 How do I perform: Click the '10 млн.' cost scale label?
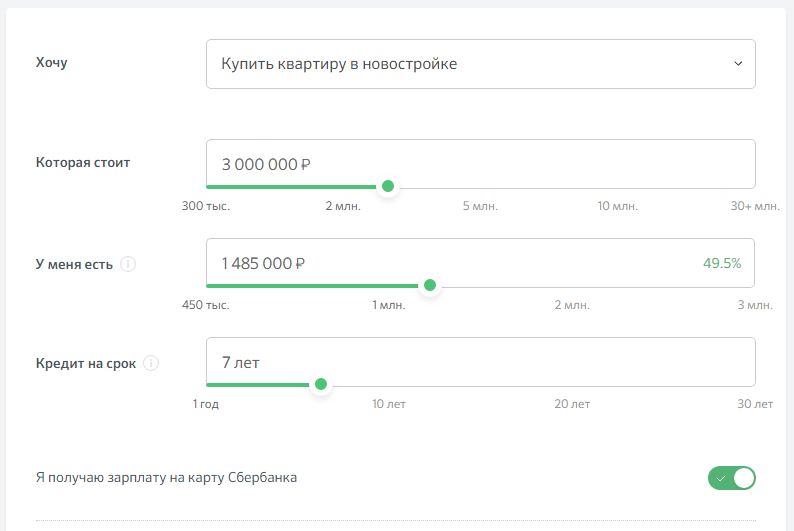pos(618,206)
